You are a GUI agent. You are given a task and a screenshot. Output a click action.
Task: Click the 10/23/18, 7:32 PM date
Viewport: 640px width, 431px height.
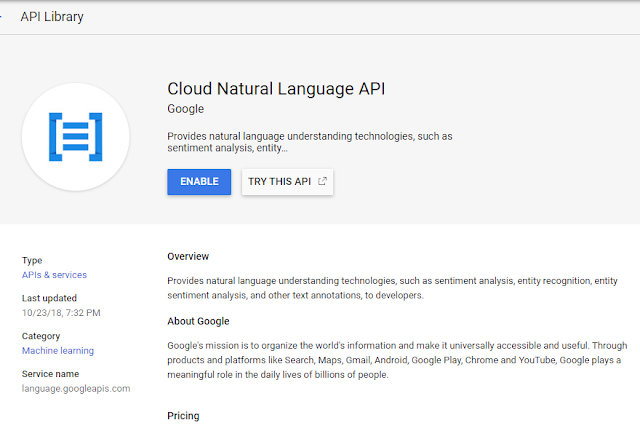pos(61,313)
